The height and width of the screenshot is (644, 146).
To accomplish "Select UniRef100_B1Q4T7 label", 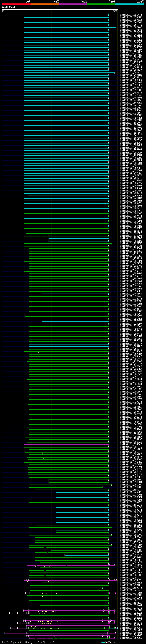I will point(131,555).
